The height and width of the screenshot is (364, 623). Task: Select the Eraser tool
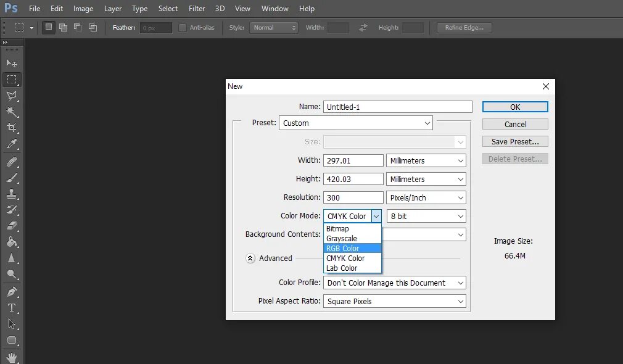[x=12, y=226]
